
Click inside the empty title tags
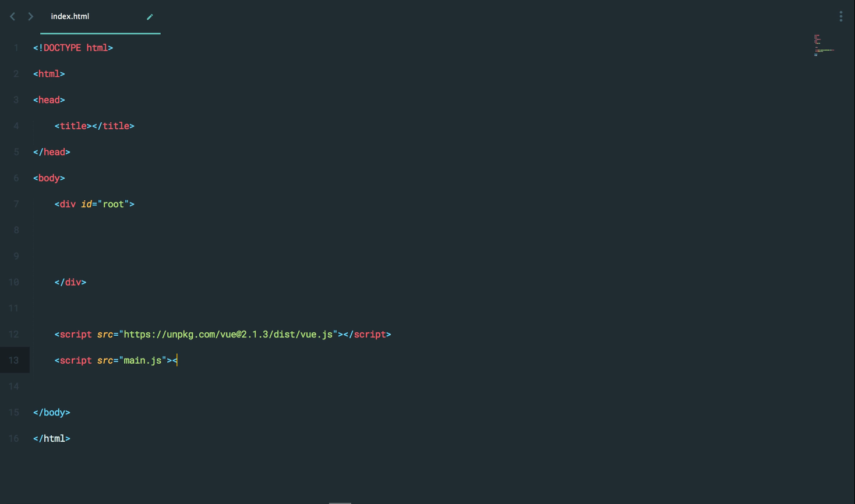click(x=92, y=126)
